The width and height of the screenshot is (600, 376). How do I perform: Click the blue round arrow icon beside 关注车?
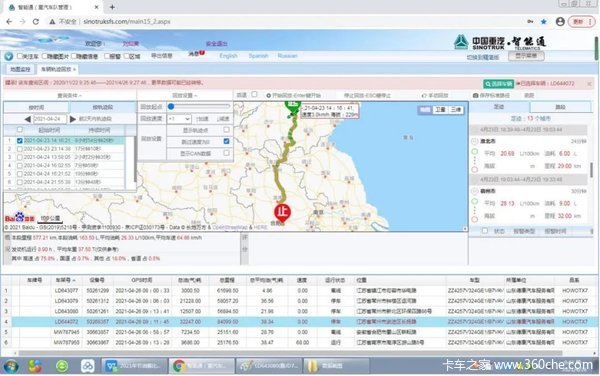[8, 56]
